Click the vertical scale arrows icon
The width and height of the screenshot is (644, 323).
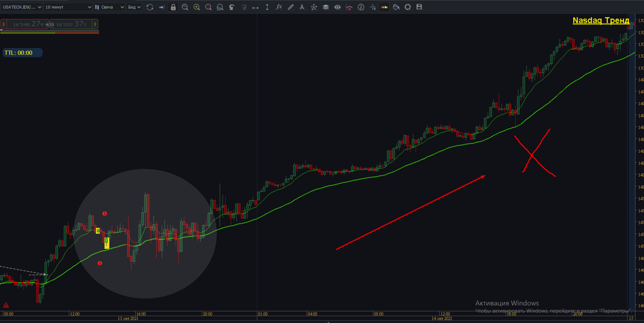tap(267, 7)
